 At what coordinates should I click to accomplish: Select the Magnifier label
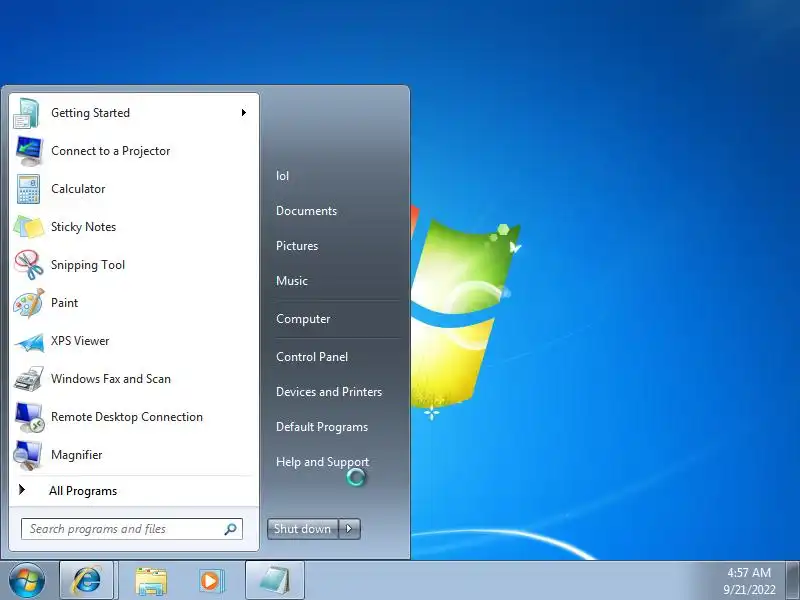[x=77, y=455]
